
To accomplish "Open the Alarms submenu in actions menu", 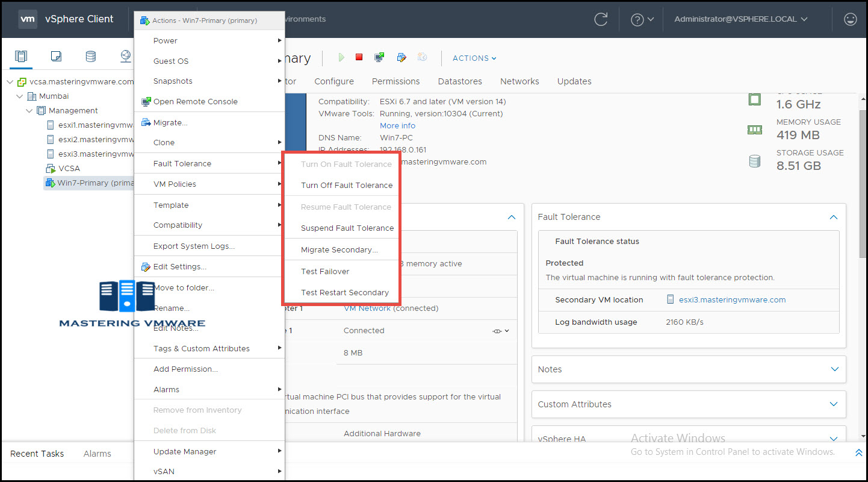I will pos(209,390).
